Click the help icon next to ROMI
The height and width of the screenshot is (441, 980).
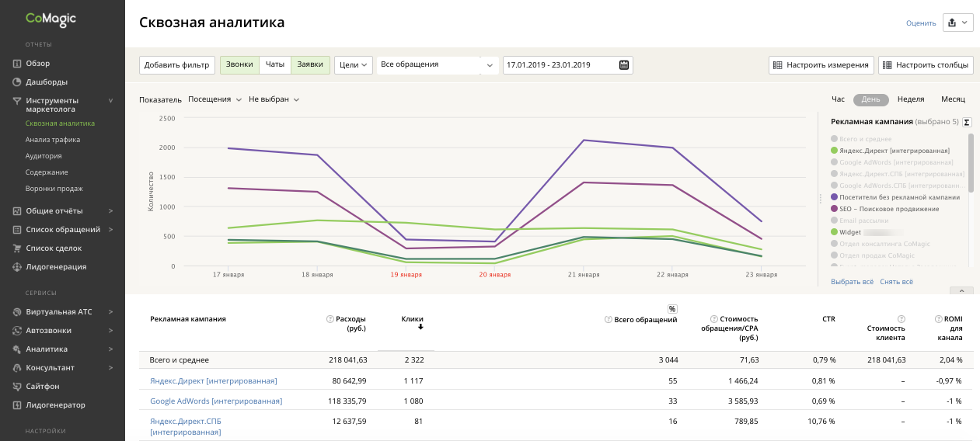(938, 319)
